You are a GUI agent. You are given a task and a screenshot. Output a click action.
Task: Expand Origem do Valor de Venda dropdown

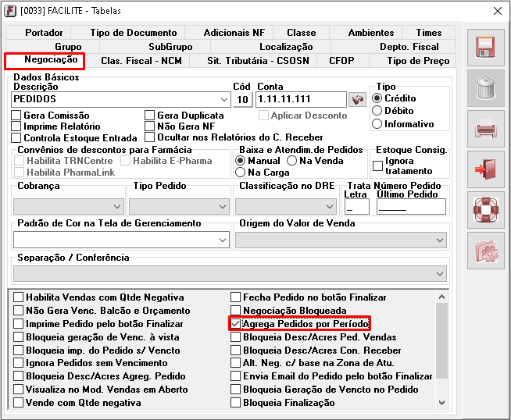coord(440,240)
